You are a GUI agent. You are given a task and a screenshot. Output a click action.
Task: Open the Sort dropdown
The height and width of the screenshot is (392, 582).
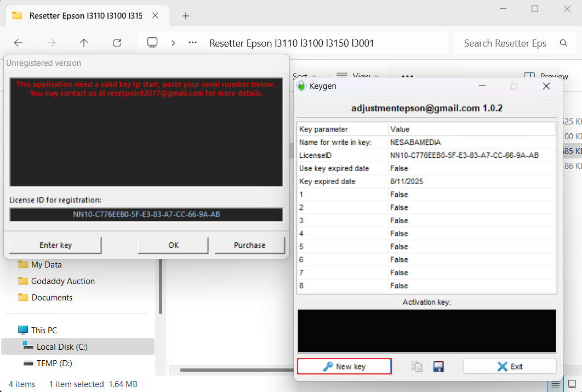pyautogui.click(x=304, y=76)
